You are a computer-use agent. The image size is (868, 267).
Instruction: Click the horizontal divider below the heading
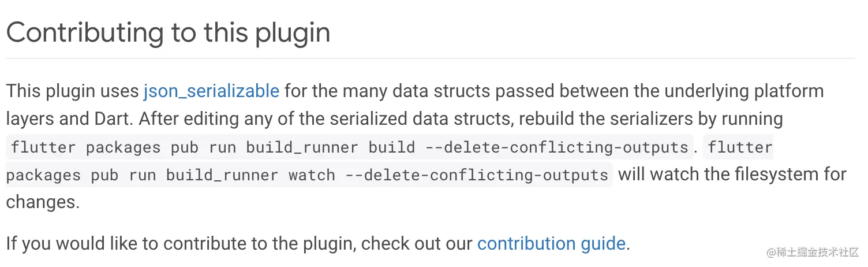point(430,58)
